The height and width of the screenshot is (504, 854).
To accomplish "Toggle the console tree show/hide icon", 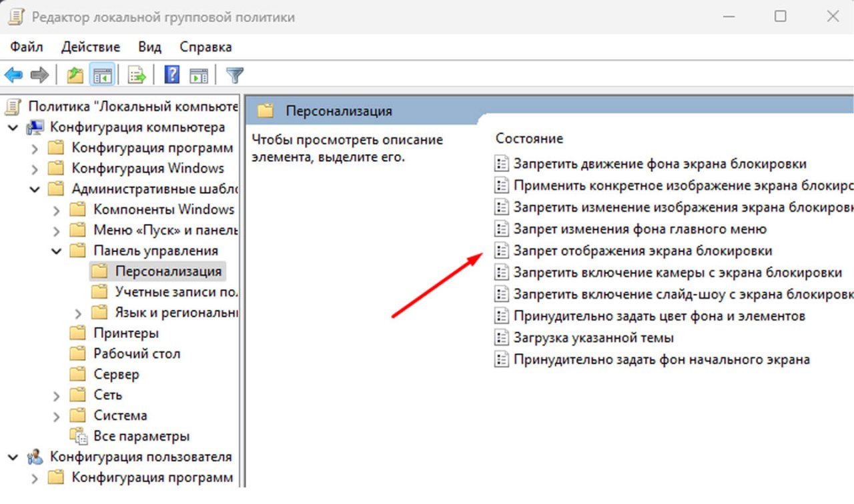I will [102, 75].
